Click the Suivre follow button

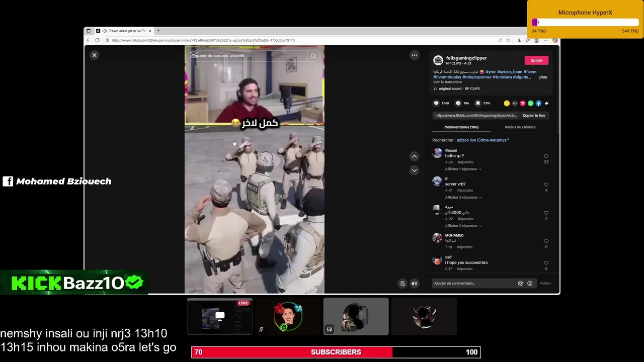coord(536,60)
